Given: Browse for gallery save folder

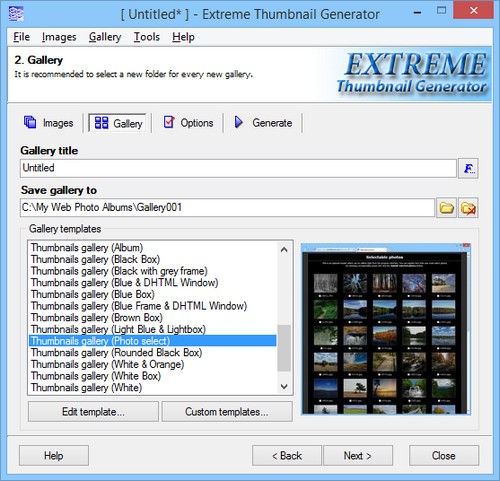Looking at the screenshot, I should click(446, 208).
